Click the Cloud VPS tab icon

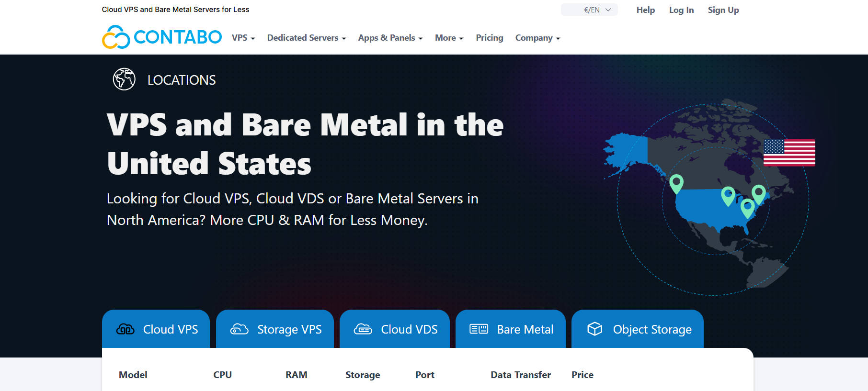pos(126,329)
